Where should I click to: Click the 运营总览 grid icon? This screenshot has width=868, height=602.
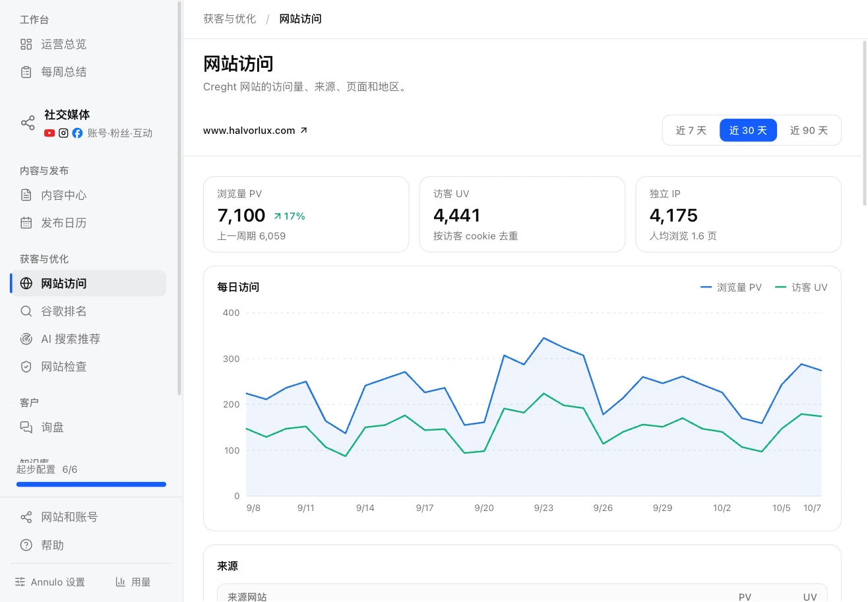[26, 44]
